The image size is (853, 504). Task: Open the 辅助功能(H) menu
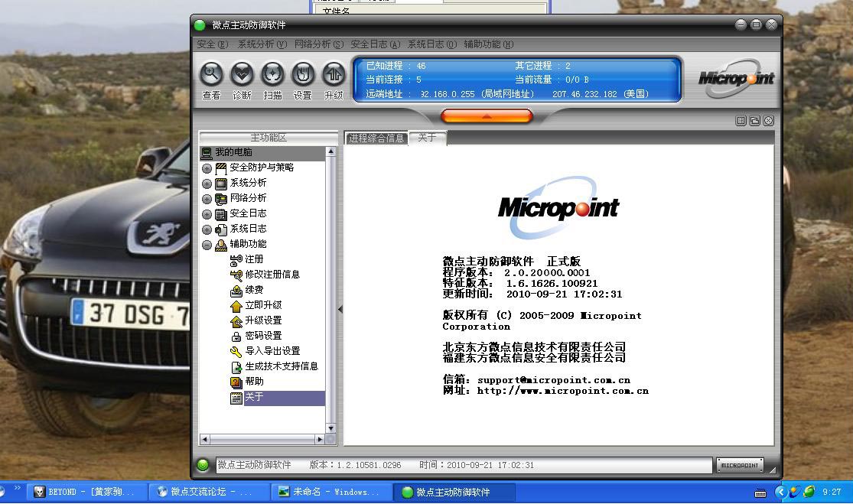tap(489, 44)
